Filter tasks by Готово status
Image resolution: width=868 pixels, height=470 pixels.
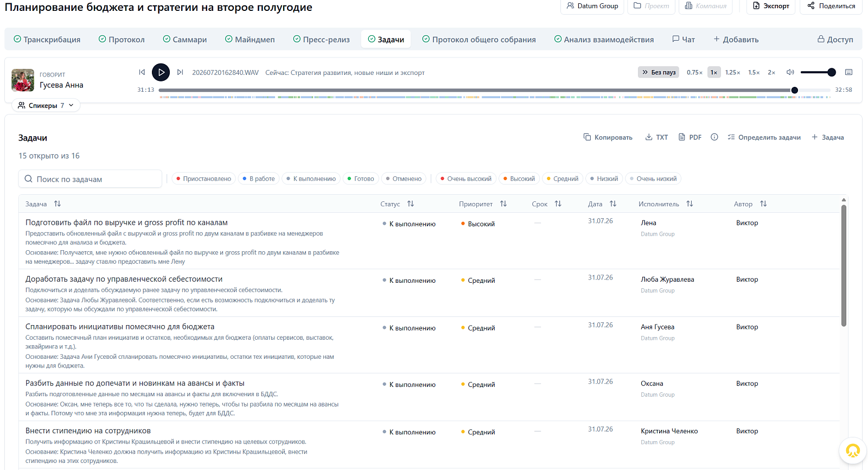(361, 179)
